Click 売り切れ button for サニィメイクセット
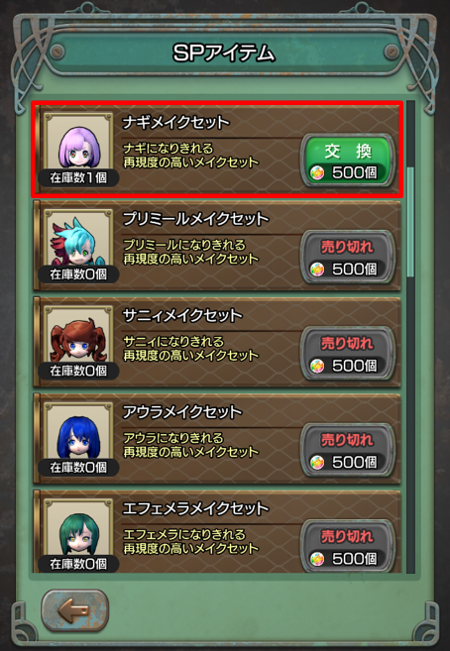 (348, 353)
